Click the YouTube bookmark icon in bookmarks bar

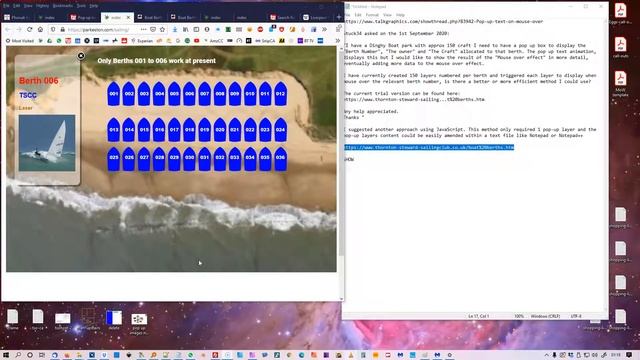pyautogui.click(x=197, y=41)
